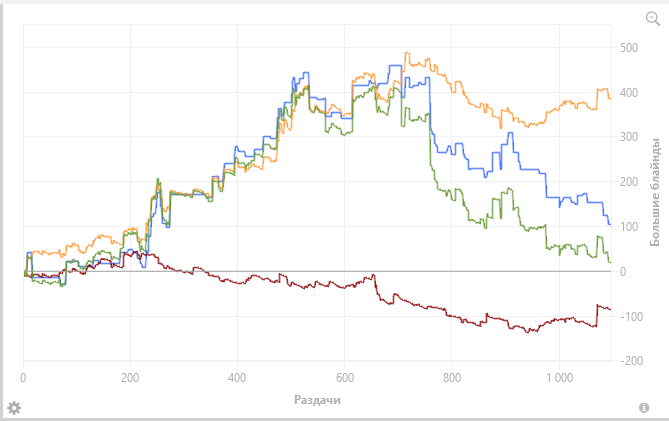Click the blue line's end point
This screenshot has height=421, width=669.
coord(610,224)
